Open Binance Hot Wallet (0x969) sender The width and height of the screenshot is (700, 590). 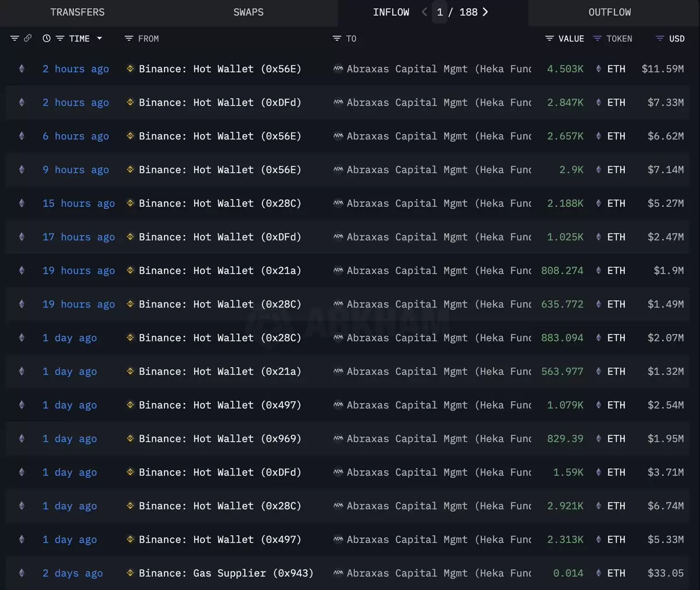click(x=220, y=439)
